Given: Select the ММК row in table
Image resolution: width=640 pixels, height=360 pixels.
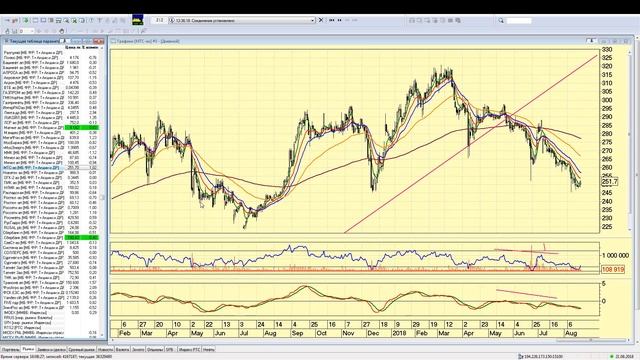Looking at the screenshot, I should click(51, 153).
